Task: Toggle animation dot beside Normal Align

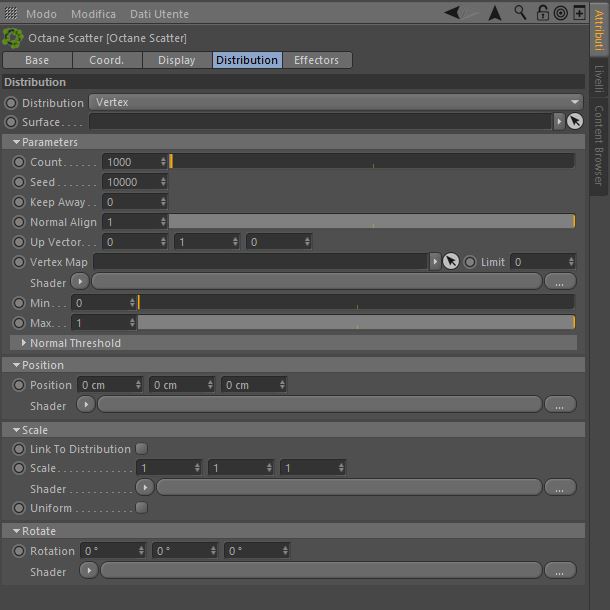Action: click(x=19, y=222)
